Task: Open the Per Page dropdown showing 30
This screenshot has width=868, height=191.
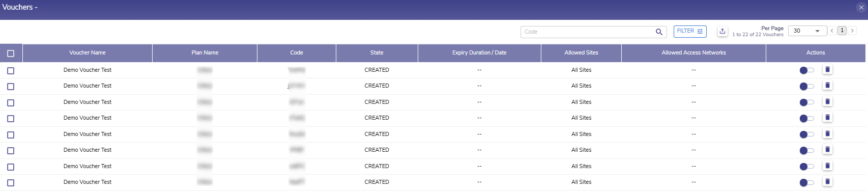Action: click(x=807, y=31)
